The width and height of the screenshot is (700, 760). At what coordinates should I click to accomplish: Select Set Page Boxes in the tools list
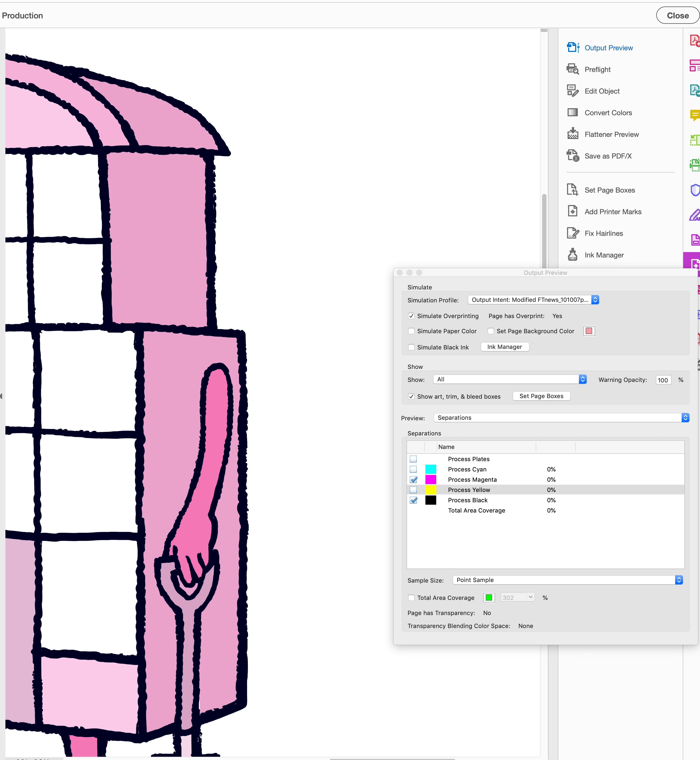tap(609, 190)
